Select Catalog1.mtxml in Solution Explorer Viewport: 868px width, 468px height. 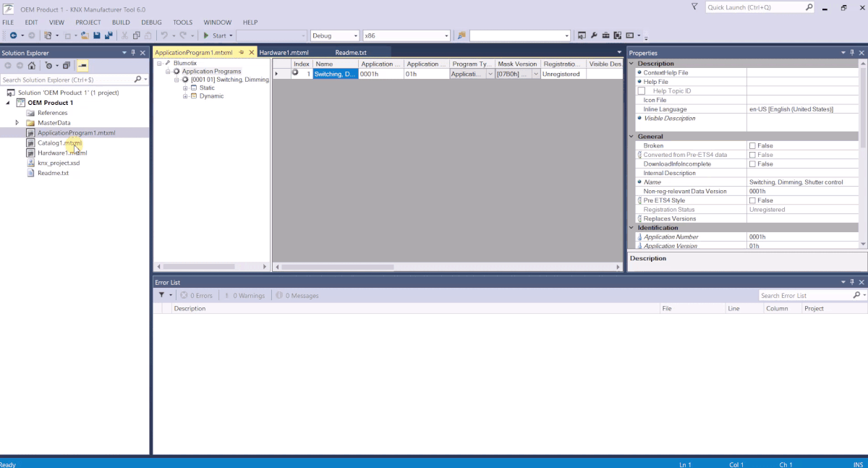pos(59,143)
